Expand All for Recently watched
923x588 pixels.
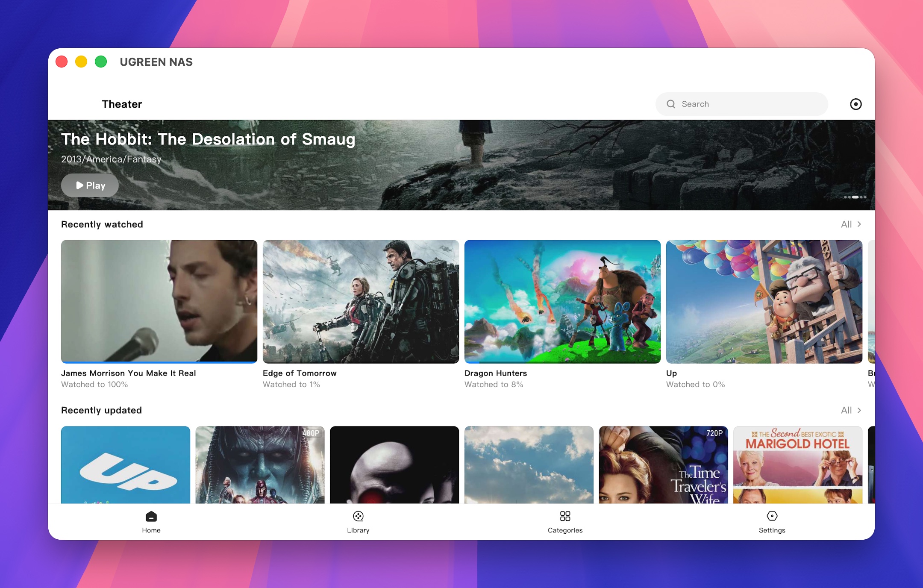[x=851, y=224]
